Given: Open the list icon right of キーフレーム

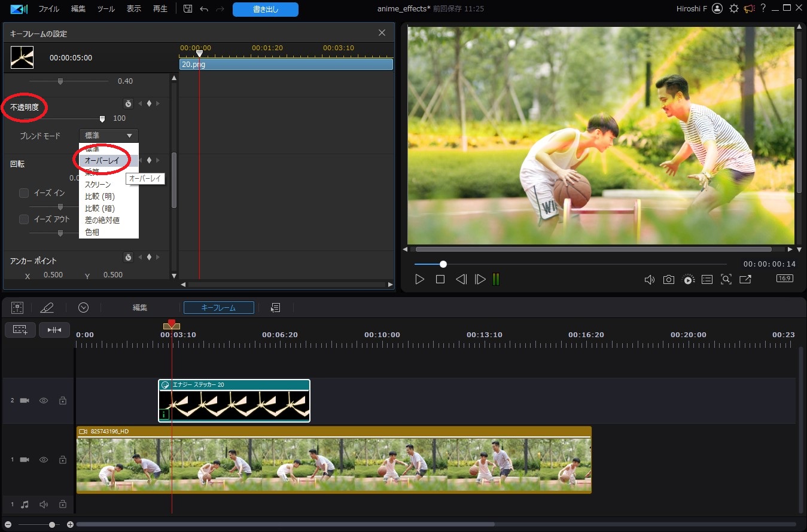Looking at the screenshot, I should click(275, 307).
